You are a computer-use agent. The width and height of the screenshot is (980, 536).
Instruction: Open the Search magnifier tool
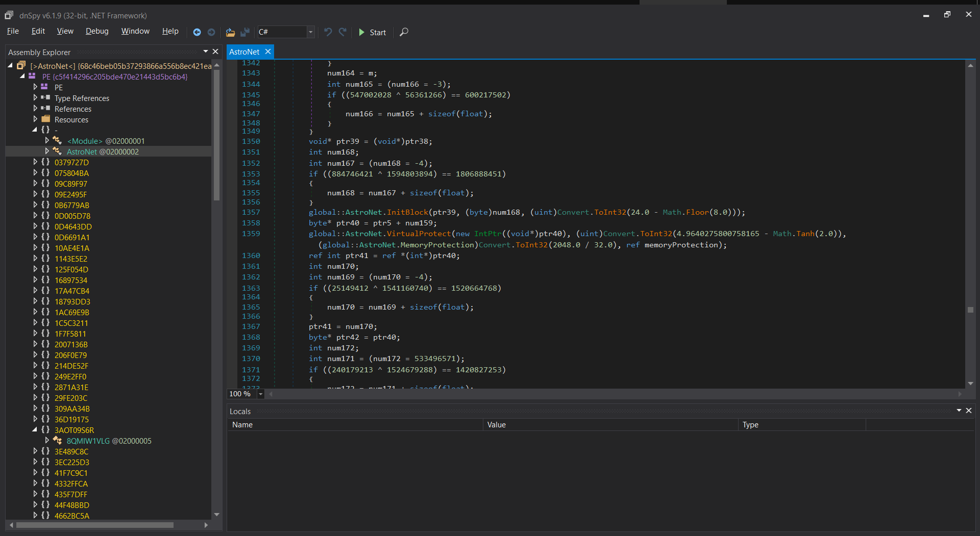coord(404,32)
